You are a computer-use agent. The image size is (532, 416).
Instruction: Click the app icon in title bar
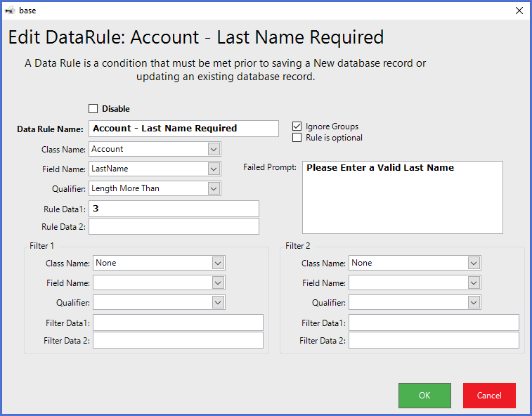coord(9,11)
